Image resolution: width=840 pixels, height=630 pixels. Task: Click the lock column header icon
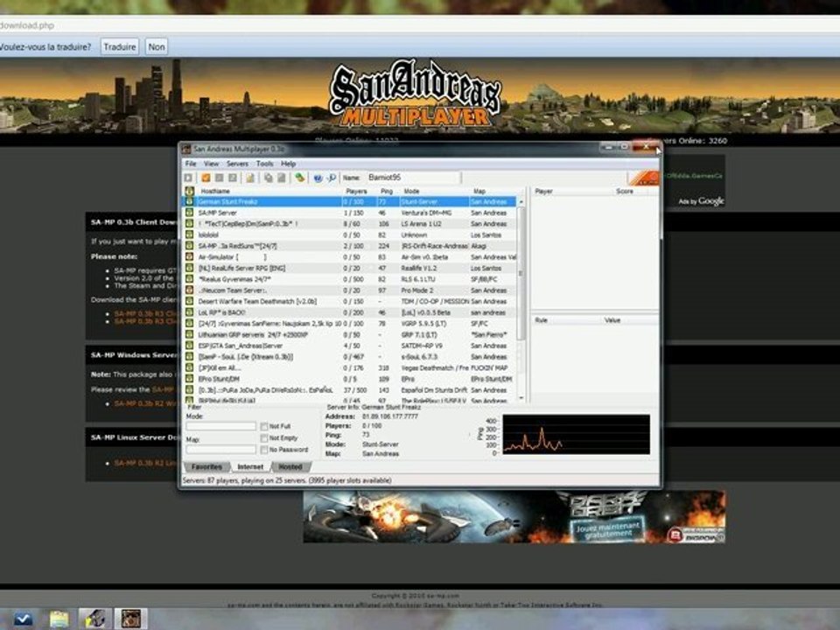[x=190, y=192]
